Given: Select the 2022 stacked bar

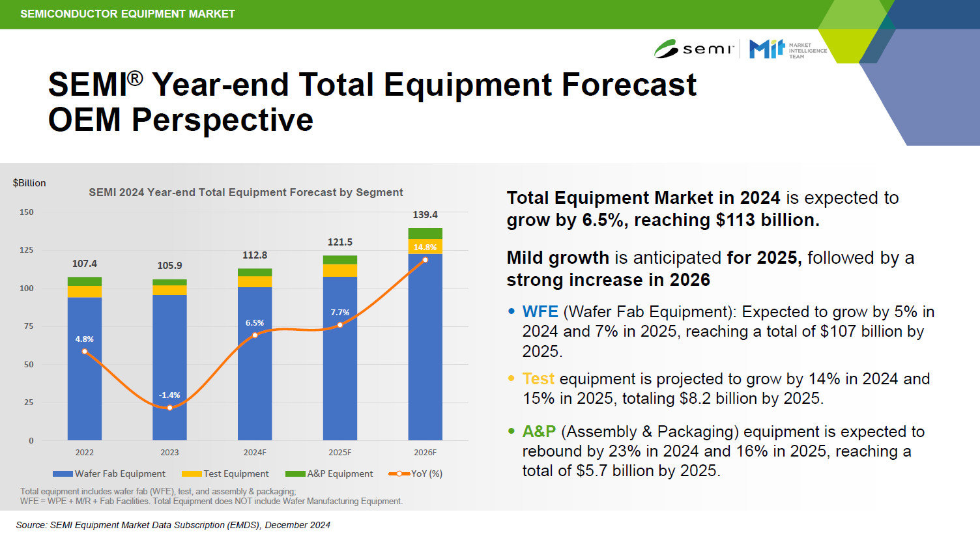Looking at the screenshot, I should (85, 359).
